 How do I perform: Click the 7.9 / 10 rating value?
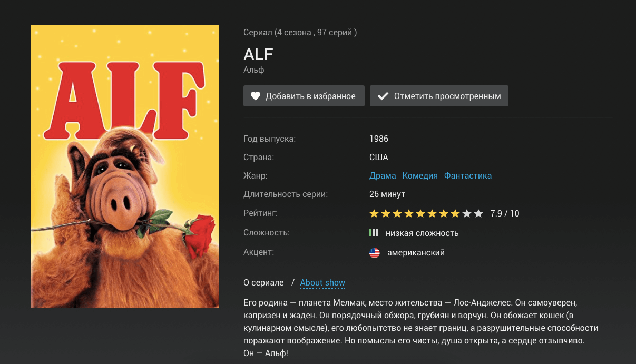tap(505, 214)
